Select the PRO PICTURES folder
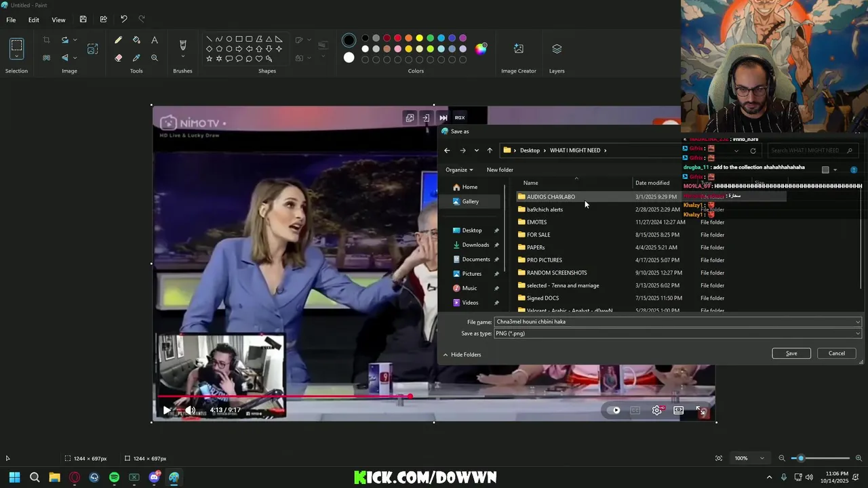 coord(544,260)
